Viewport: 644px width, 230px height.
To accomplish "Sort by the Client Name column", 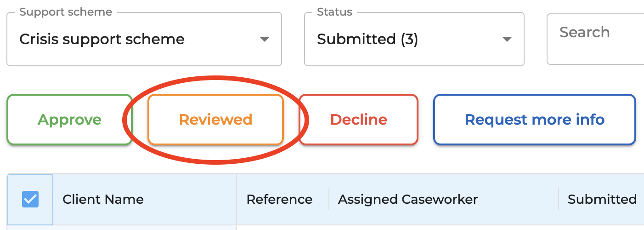I will point(103,199).
